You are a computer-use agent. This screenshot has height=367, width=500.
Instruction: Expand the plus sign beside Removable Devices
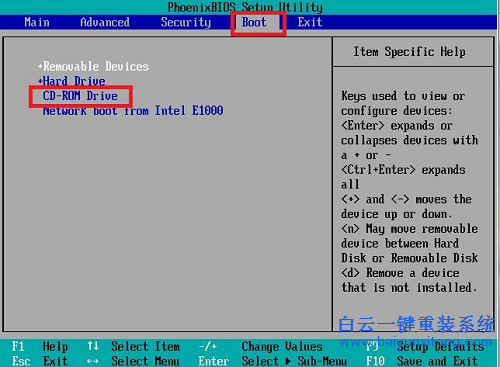click(40, 66)
